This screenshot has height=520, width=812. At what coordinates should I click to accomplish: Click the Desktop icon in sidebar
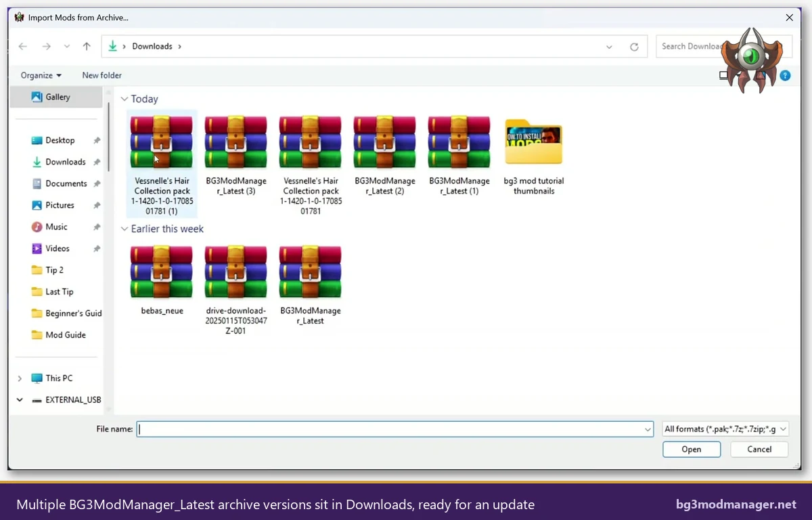point(37,140)
